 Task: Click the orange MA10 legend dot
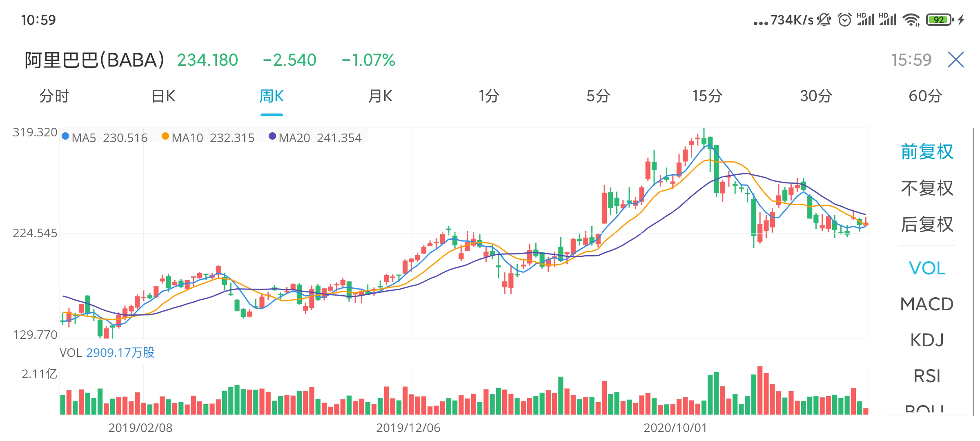[x=165, y=136]
